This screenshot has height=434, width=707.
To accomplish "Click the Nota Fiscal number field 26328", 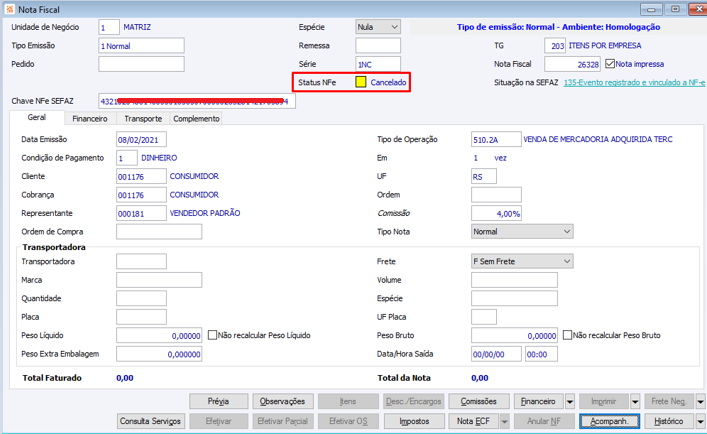I will click(x=572, y=64).
